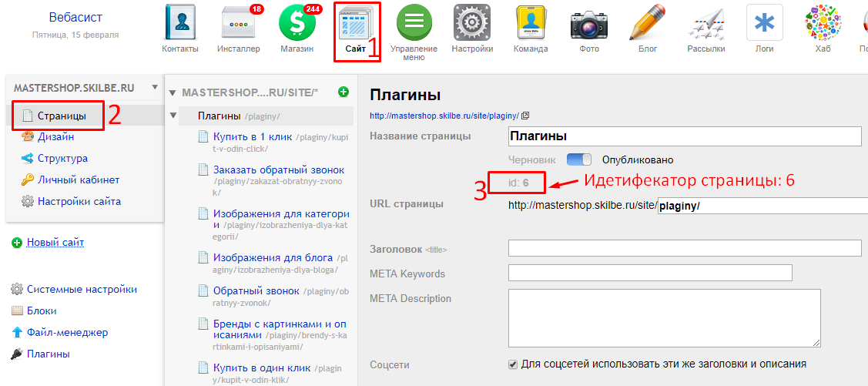The height and width of the screenshot is (386, 868).
Task: Open the Контакты app icon
Action: click(180, 22)
